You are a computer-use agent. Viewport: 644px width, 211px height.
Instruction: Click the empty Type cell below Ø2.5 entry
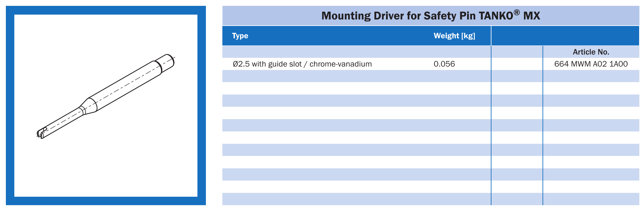356,76
